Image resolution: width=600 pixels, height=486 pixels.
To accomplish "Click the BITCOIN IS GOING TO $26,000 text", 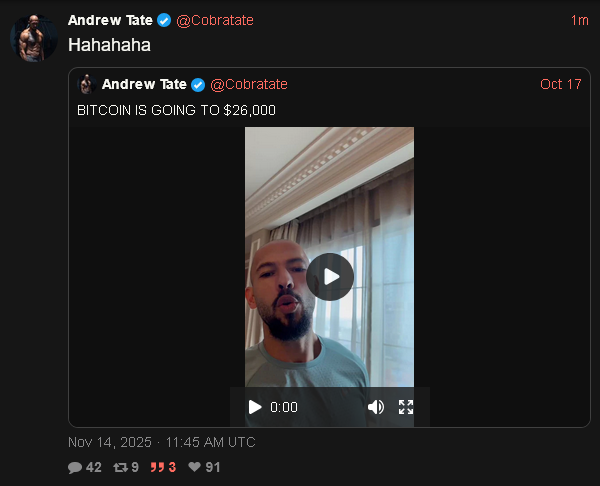I will [x=176, y=110].
